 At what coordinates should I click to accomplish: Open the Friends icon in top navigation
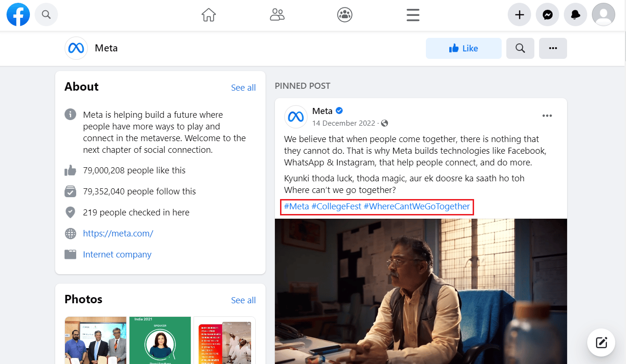click(277, 15)
